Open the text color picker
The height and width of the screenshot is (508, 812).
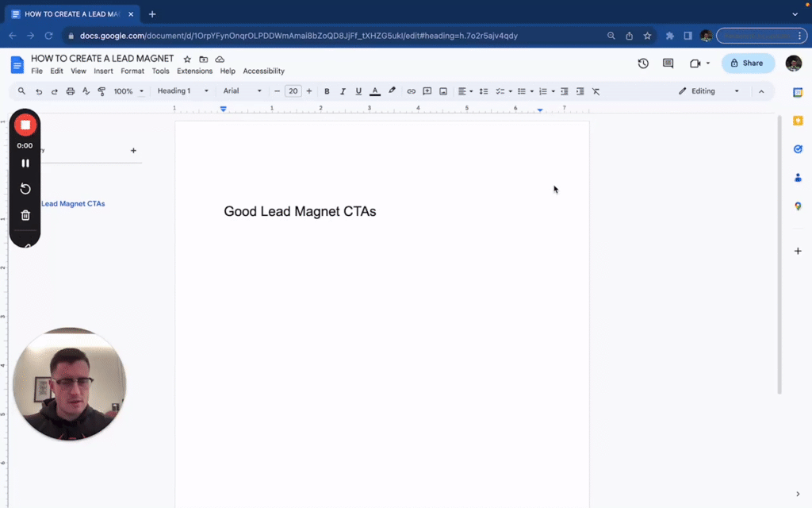click(x=374, y=90)
